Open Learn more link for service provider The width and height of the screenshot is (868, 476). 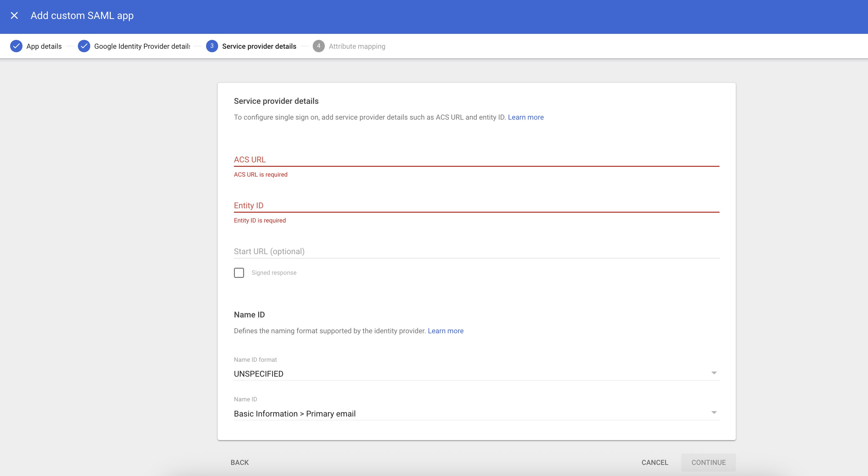pos(525,117)
